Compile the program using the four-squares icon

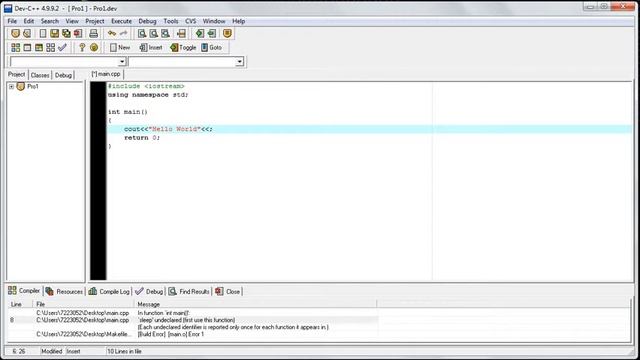16,48
